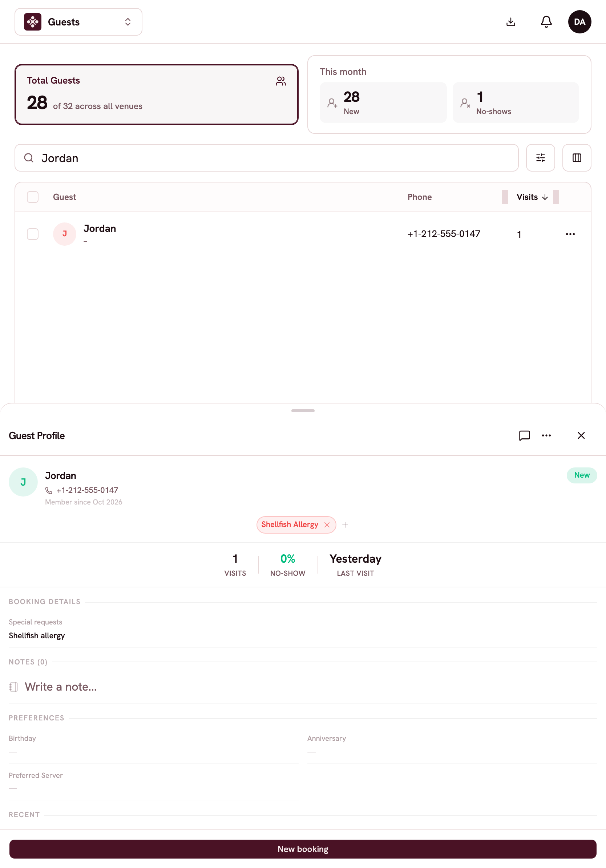
Task: Click the Preferred Server field
Action: coord(153,782)
